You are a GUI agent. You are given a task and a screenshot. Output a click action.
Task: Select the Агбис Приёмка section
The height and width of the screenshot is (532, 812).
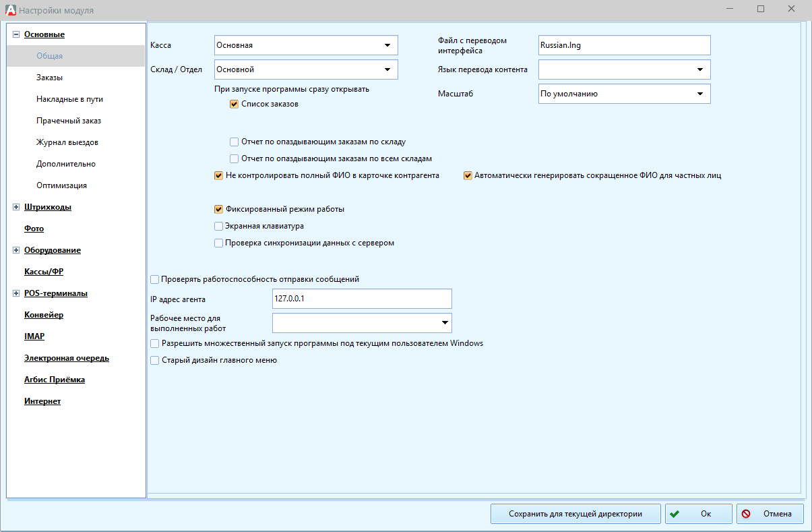[x=55, y=380]
